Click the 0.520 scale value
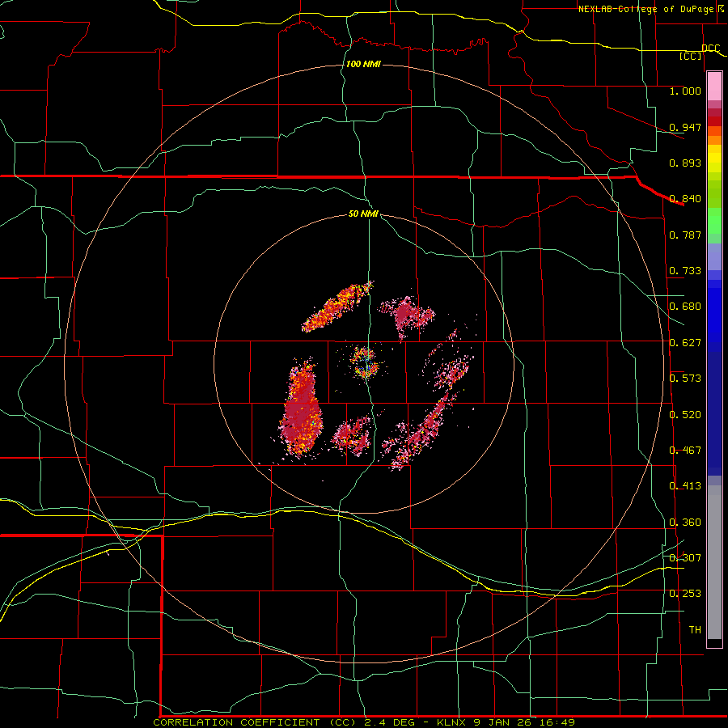728x728 pixels. click(685, 415)
